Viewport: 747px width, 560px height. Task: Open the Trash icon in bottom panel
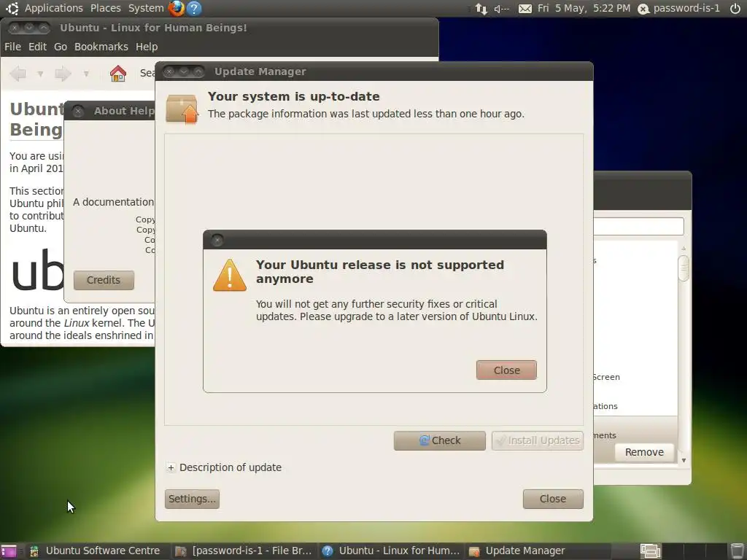pyautogui.click(x=737, y=551)
